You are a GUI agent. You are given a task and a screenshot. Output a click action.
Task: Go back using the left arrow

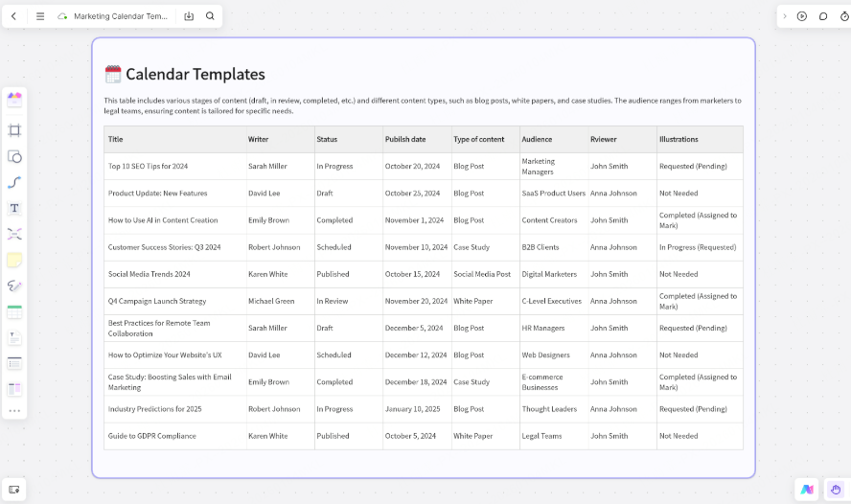coord(13,16)
